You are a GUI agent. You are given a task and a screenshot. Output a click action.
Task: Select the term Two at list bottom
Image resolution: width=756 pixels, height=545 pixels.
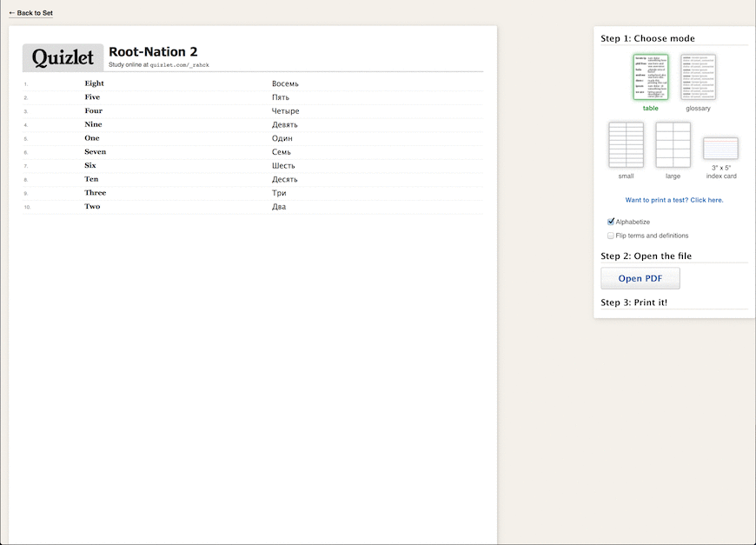pos(92,206)
